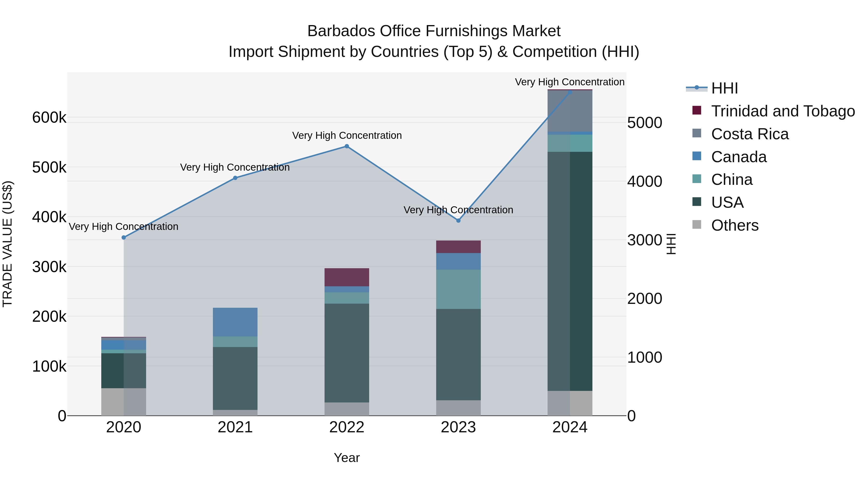Click the China segment of 2023 bar

pyautogui.click(x=458, y=289)
